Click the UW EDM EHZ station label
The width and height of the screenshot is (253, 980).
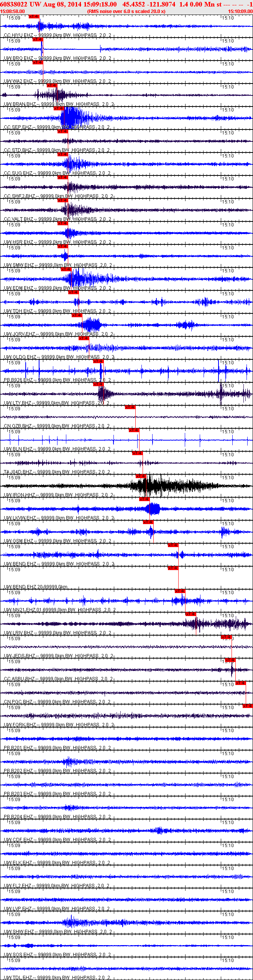pos(58,288)
